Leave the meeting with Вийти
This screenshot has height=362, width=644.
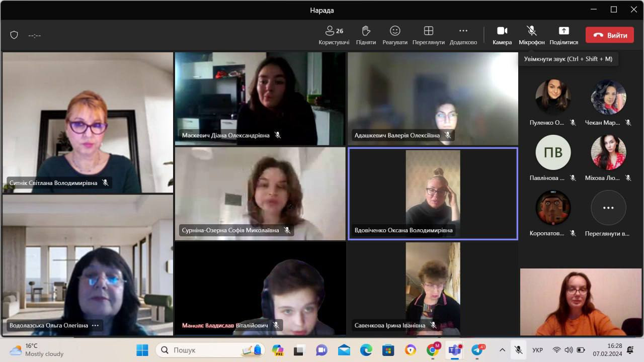pyautogui.click(x=610, y=35)
